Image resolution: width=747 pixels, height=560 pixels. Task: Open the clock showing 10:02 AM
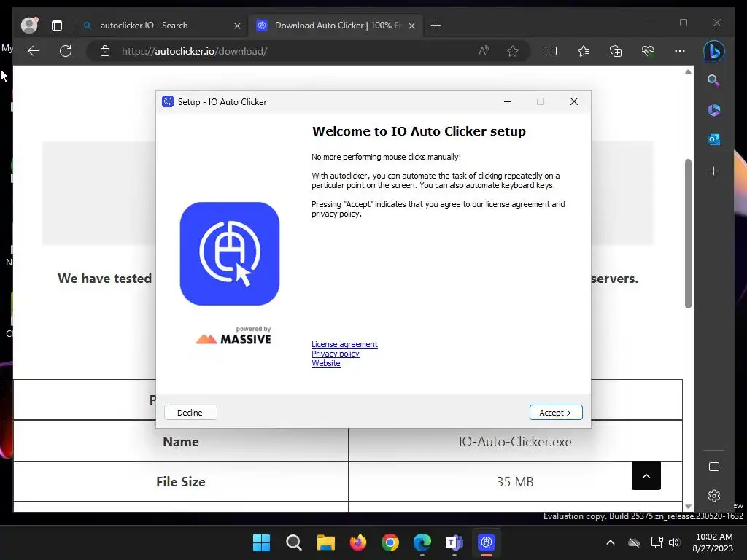[713, 542]
